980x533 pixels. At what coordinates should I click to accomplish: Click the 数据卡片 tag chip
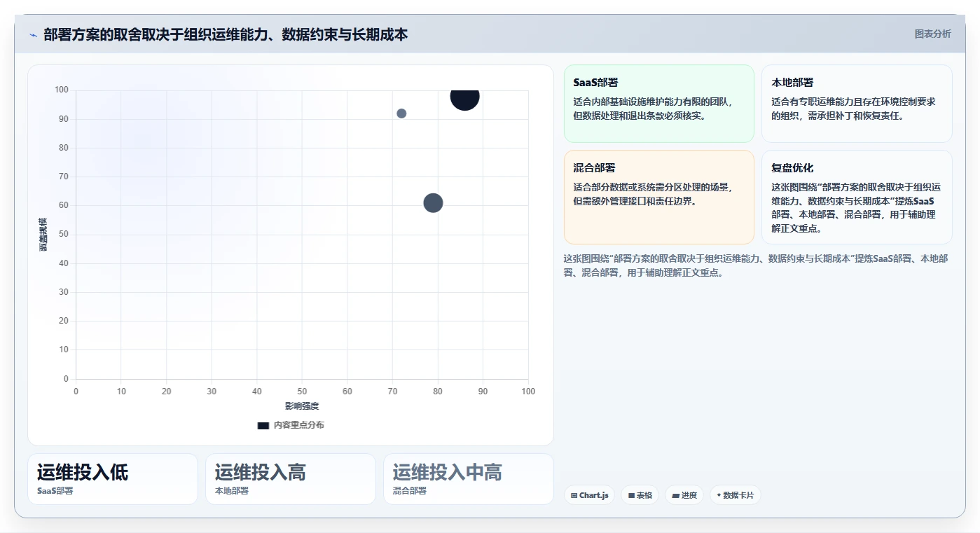pos(735,495)
